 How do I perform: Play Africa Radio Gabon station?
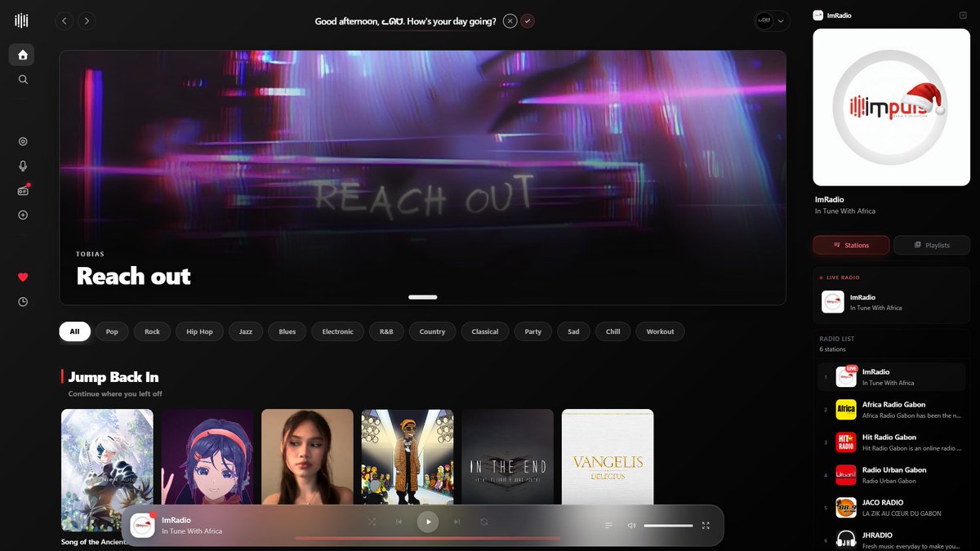(x=892, y=410)
